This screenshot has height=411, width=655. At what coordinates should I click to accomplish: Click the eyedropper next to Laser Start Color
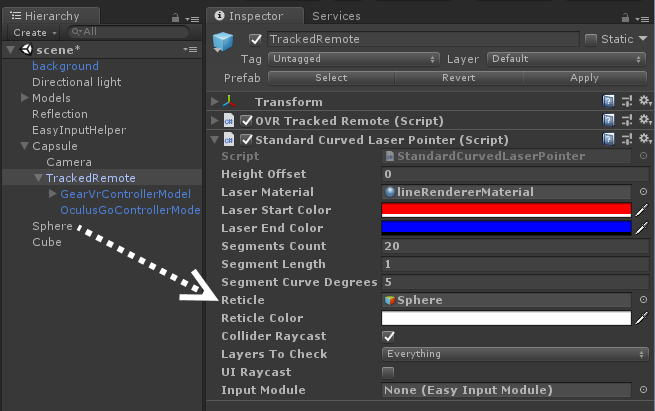point(642,210)
